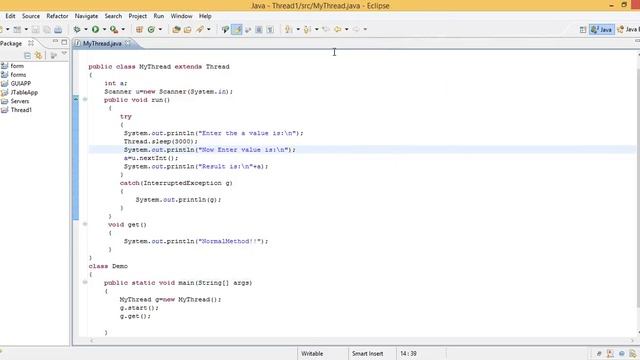640x360 pixels.
Task: Toggle the Breadcrumb icon in toolbar
Action: pyautogui.click(x=225, y=29)
